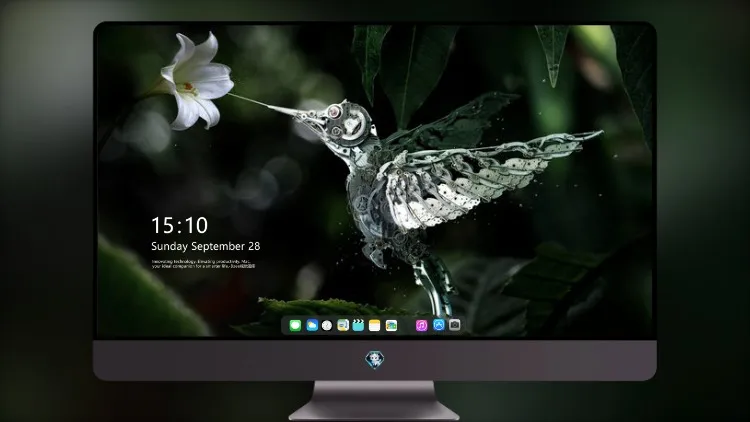Click the Sunday September 28 date
750x422 pixels.
(206, 246)
